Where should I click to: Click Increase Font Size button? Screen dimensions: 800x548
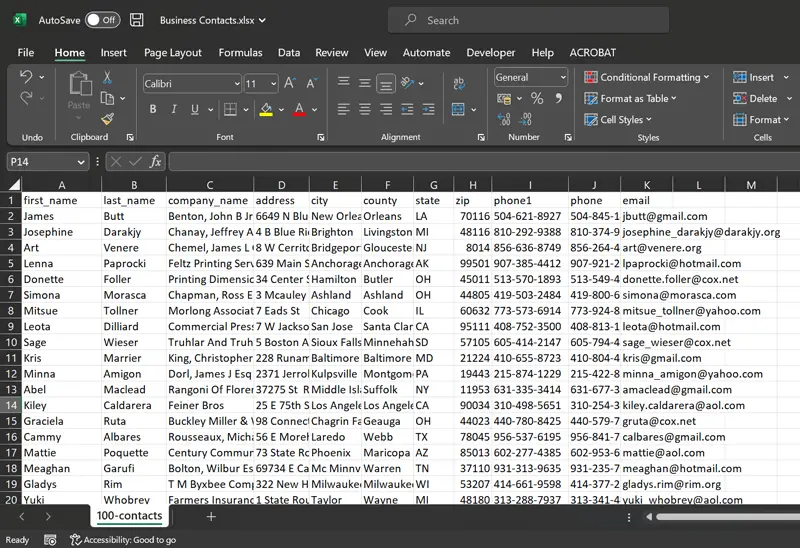288,84
